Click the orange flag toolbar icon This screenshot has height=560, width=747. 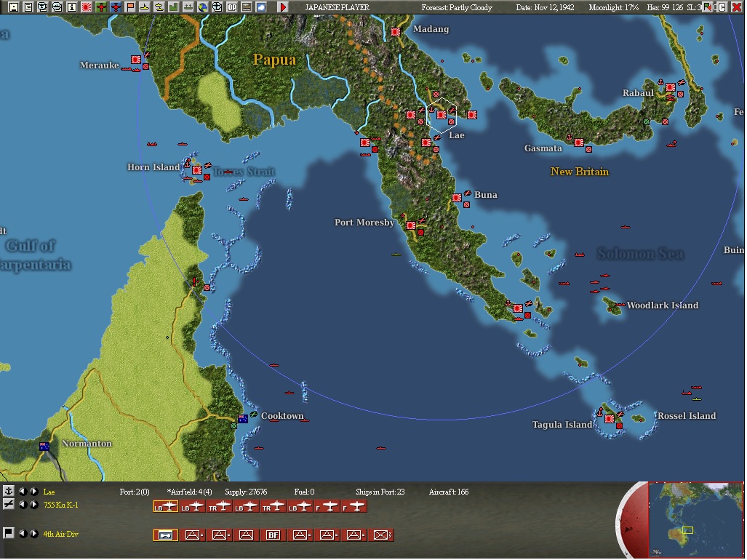pos(130,7)
